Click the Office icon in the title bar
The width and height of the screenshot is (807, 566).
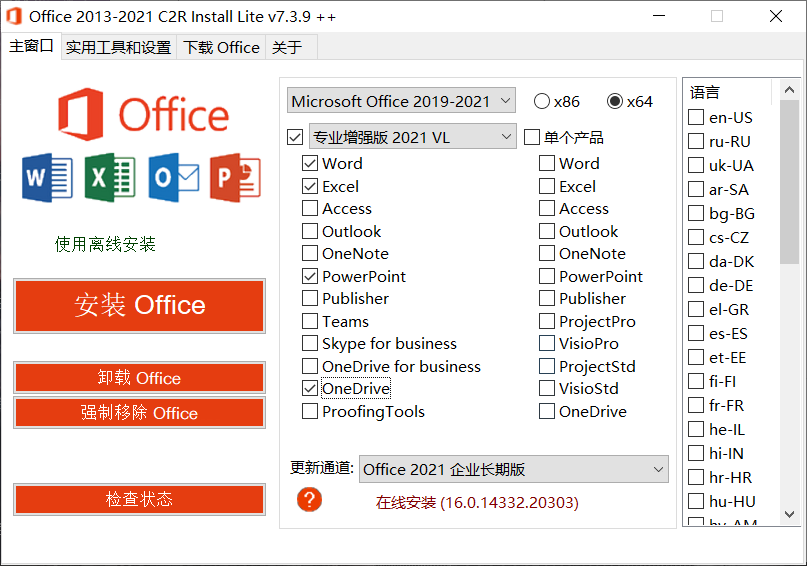pyautogui.click(x=14, y=16)
